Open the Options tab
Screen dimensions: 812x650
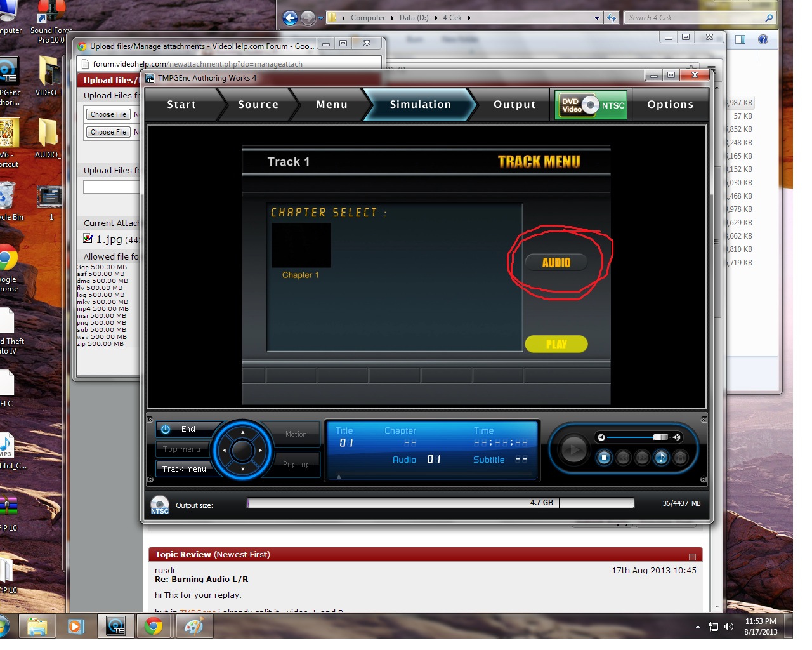pyautogui.click(x=671, y=104)
